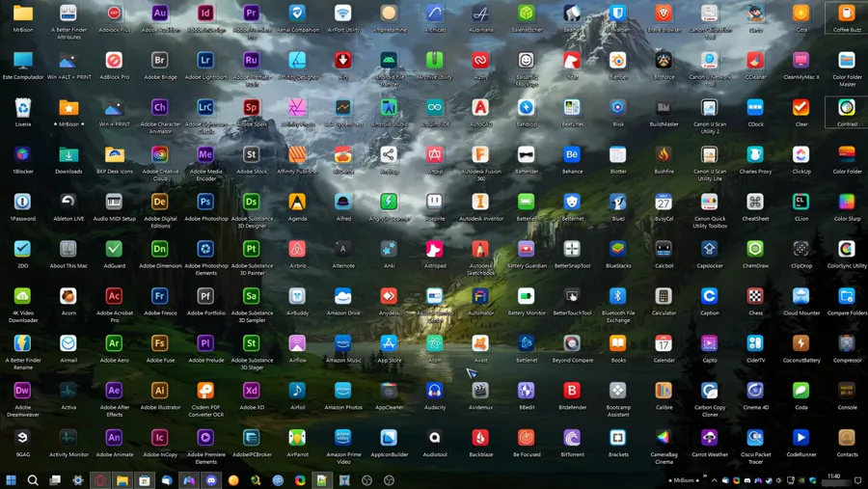Open the CCleaner icon
Screen dimensions: 868x489
[x=755, y=61]
